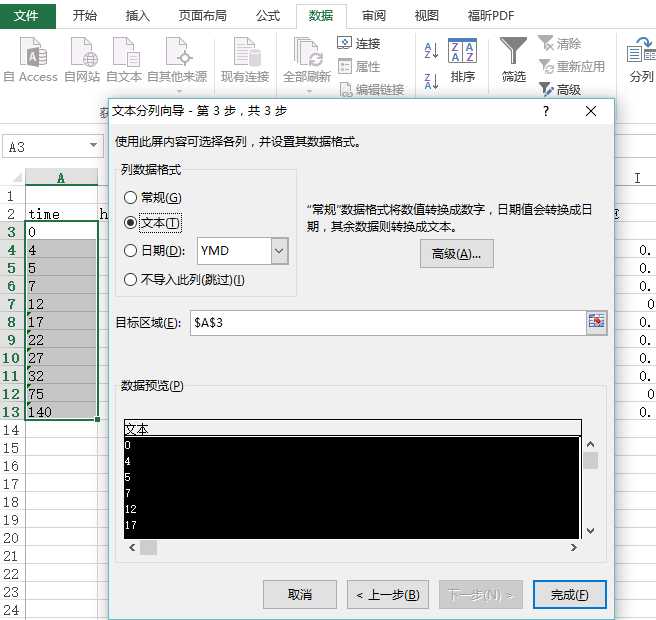Click the From Access (自 Access) icon
The image size is (656, 620).
coord(33,52)
